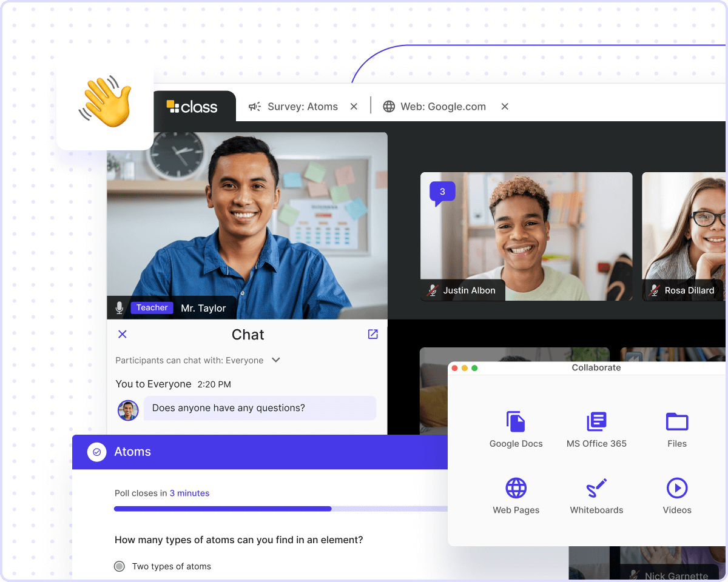Screen dimensions: 728x582
Task: Select "Two types of atoms" radio option
Action: tap(120, 566)
